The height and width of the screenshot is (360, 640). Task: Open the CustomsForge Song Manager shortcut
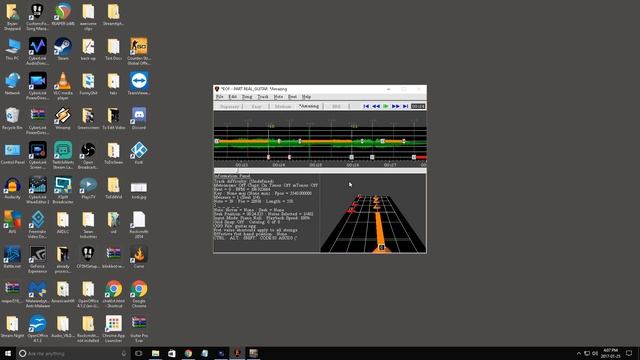click(37, 17)
